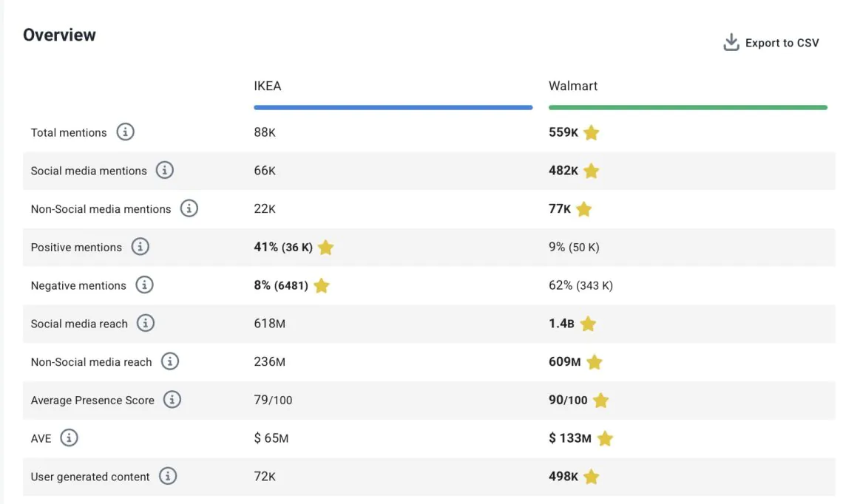Click the User generated content info icon
Screen dimensions: 843x504
(x=168, y=477)
